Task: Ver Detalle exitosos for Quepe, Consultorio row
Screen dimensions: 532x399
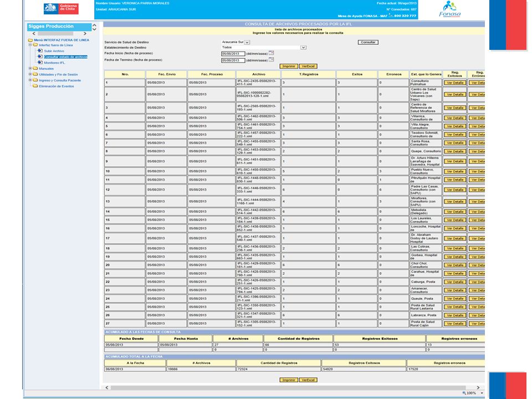Action: [x=455, y=151]
